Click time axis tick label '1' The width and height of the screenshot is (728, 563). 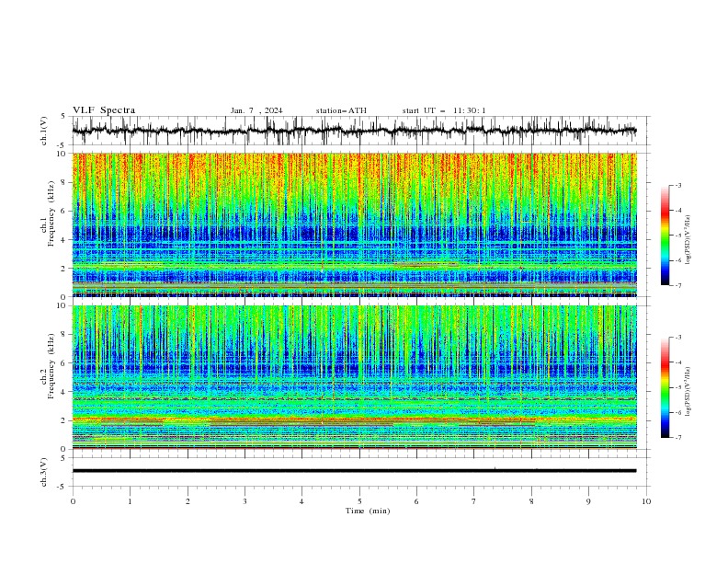pyautogui.click(x=130, y=501)
